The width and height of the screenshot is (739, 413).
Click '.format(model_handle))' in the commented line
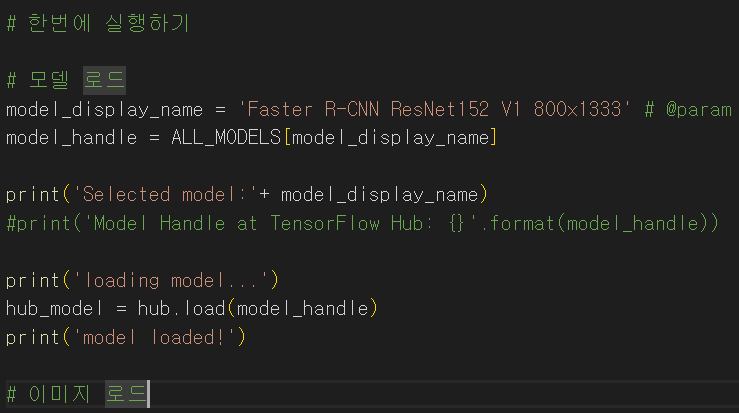[x=599, y=223]
